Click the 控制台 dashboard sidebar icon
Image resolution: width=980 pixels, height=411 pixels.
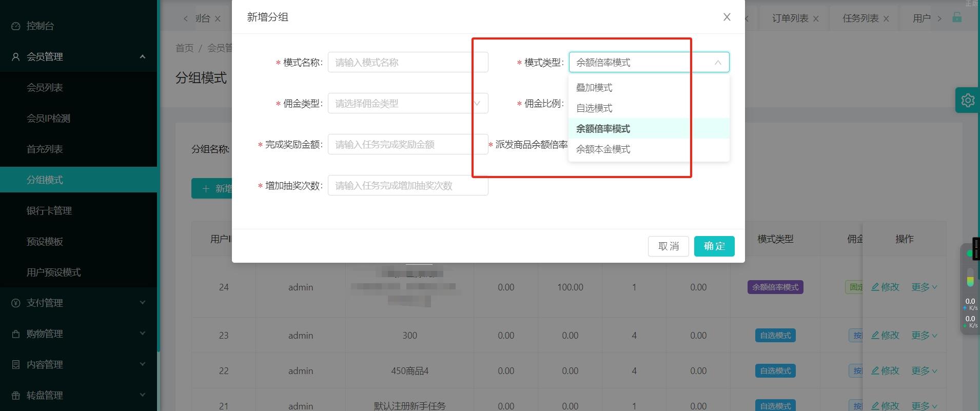(16, 26)
